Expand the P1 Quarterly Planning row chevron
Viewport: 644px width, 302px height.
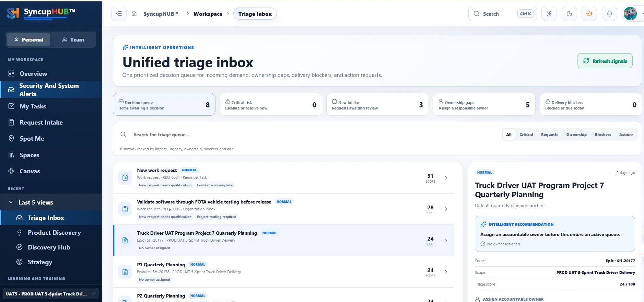pos(446,271)
